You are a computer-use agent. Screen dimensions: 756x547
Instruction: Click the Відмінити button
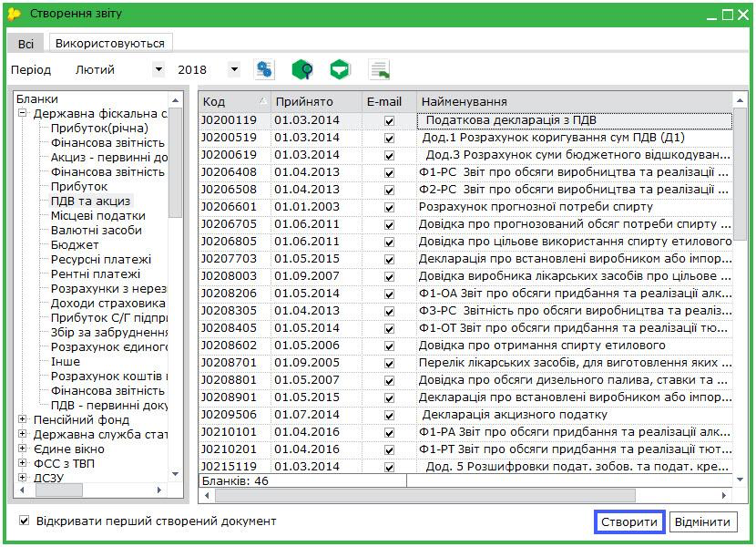tap(703, 522)
